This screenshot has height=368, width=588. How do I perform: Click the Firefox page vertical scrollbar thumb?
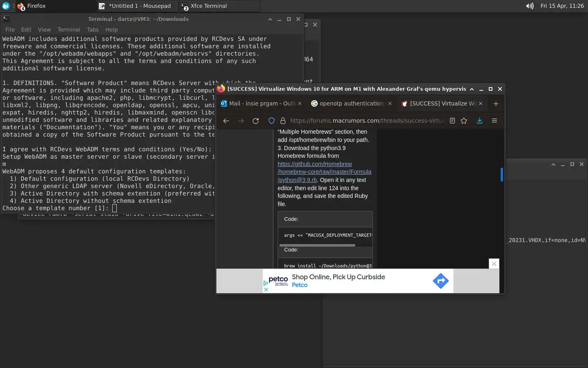click(501, 175)
